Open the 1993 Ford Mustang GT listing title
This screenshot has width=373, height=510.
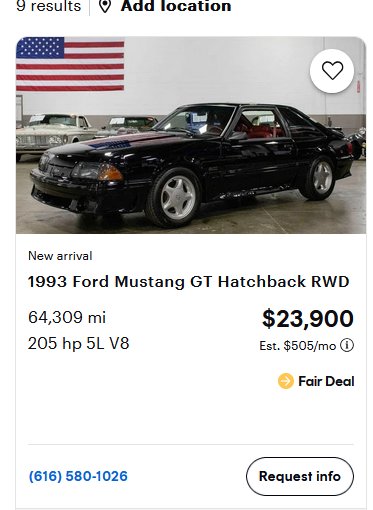click(188, 281)
